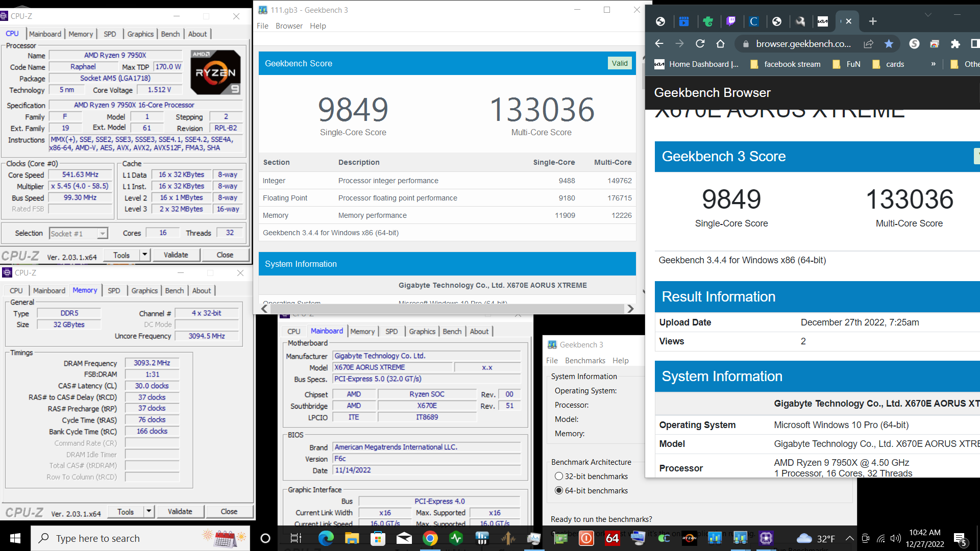The height and width of the screenshot is (551, 980).
Task: Open the cards bookmark folder
Action: click(888, 64)
